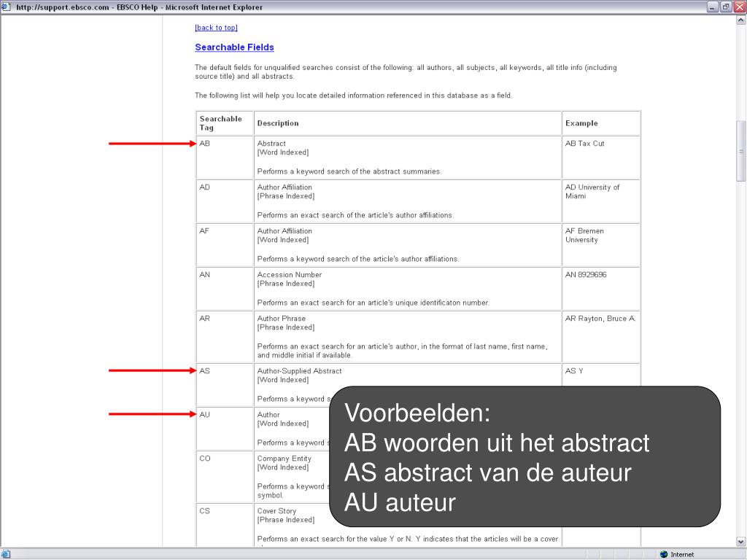Viewport: 747px width, 560px height.
Task: Click example 'AN 8929696'
Action: coord(586,275)
